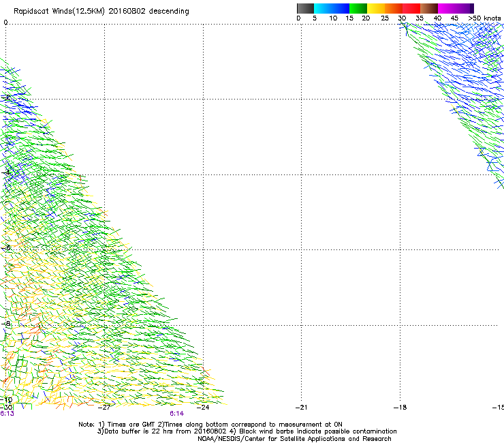
Task: Click the -4 latitude axis label
Action: pos(6,172)
